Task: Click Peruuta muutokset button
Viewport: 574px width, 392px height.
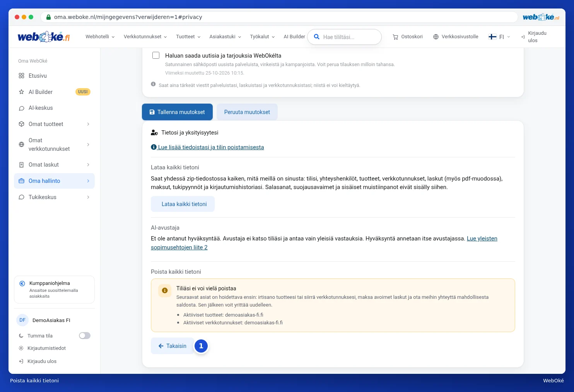Action: [x=247, y=112]
